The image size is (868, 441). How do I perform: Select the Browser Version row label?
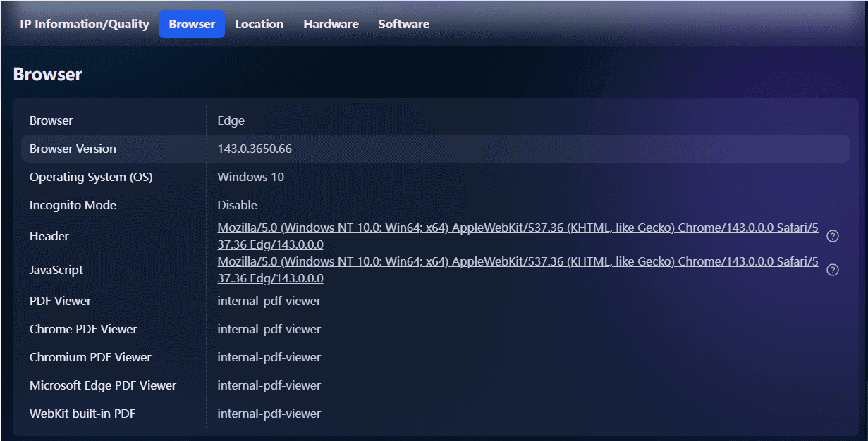click(x=73, y=149)
